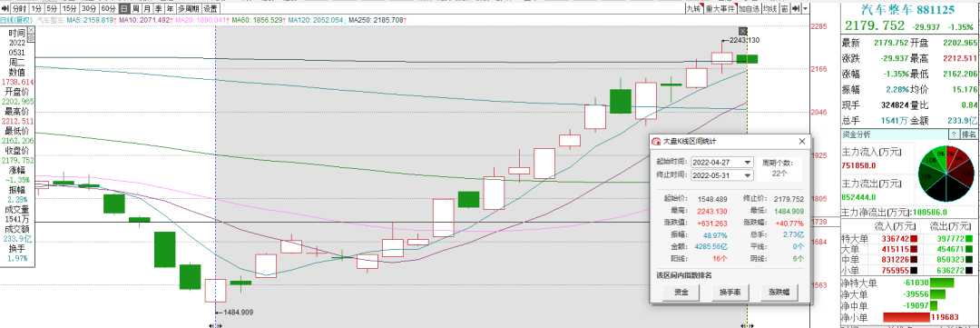Click the 主力流入 value 751858.0
Image resolution: width=980 pixels, height=328 pixels.
pyautogui.click(x=858, y=165)
